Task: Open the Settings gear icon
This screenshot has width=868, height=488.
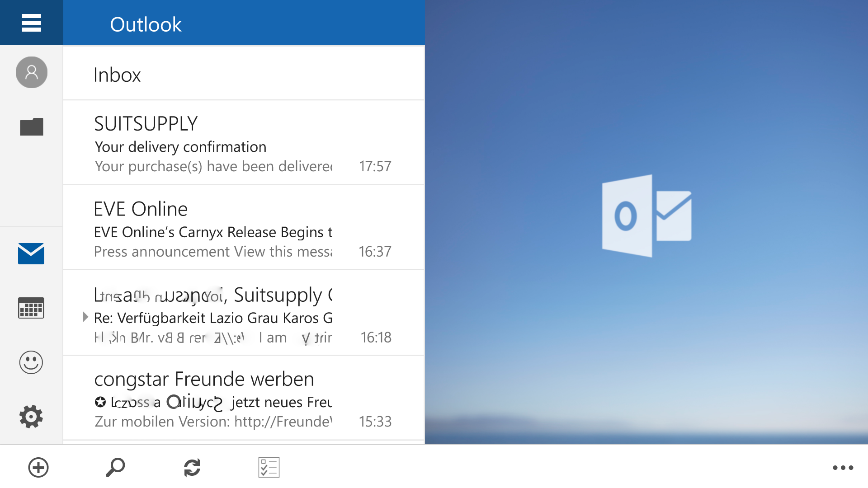Action: pyautogui.click(x=31, y=417)
